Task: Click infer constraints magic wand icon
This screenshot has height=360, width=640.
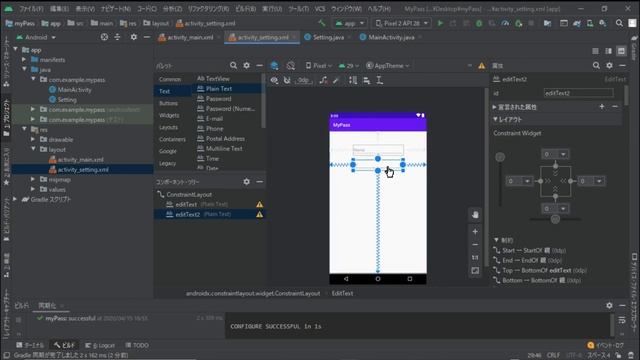Action: tap(336, 80)
